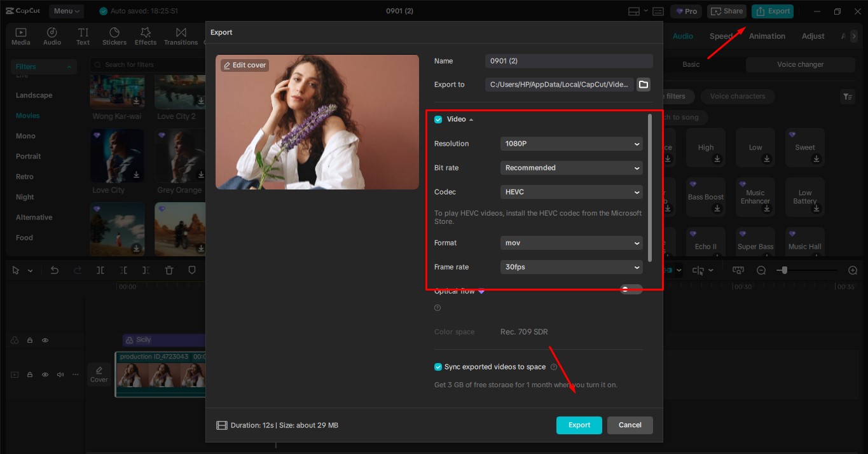Screen dimensions: 868x454
Task: Click the Edit cover button
Action: coord(244,65)
